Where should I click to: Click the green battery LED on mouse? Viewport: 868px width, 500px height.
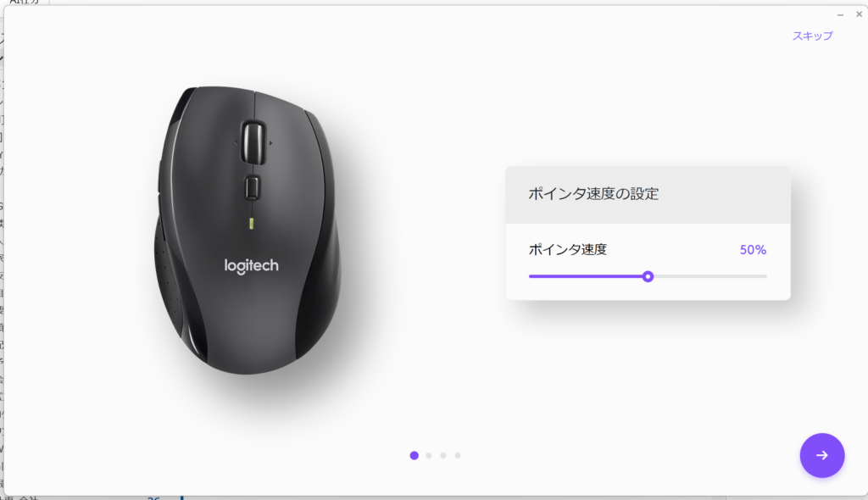coord(251,223)
